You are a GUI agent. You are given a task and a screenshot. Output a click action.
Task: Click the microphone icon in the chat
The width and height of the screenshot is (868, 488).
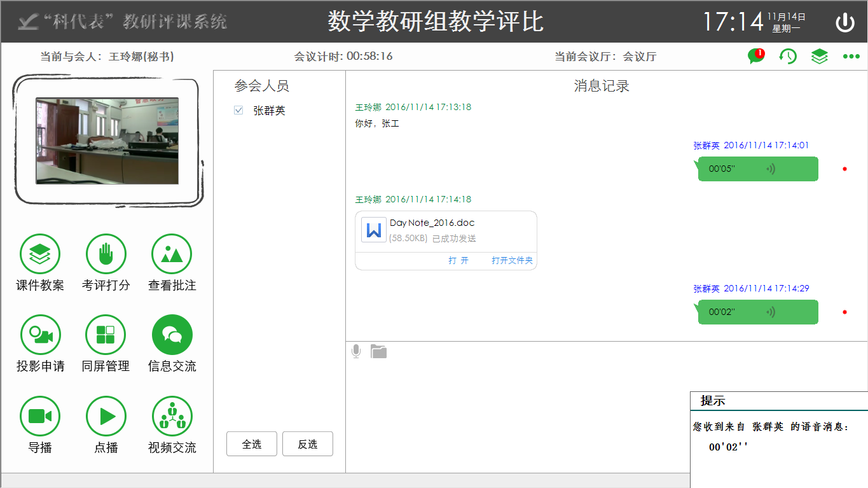pyautogui.click(x=355, y=351)
